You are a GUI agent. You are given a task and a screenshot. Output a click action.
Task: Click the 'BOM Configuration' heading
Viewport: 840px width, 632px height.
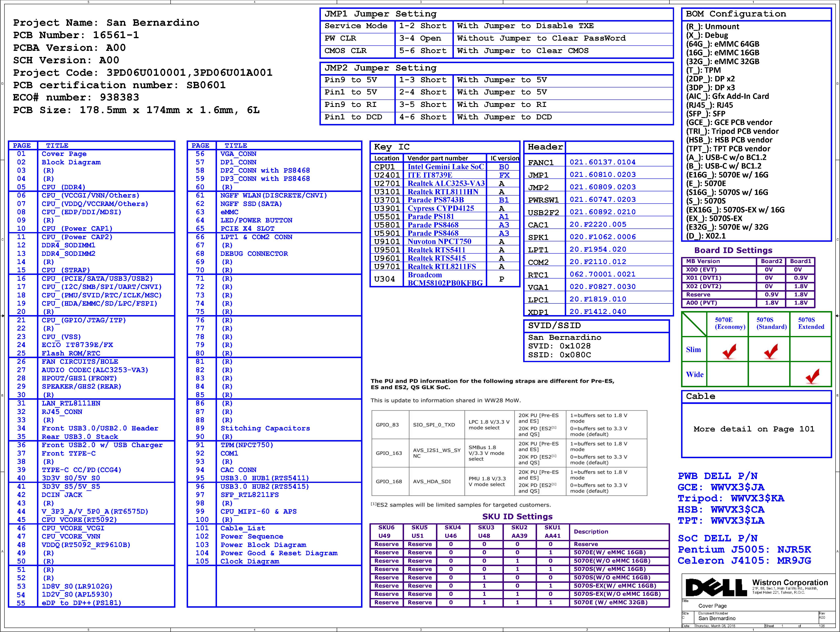click(x=736, y=14)
